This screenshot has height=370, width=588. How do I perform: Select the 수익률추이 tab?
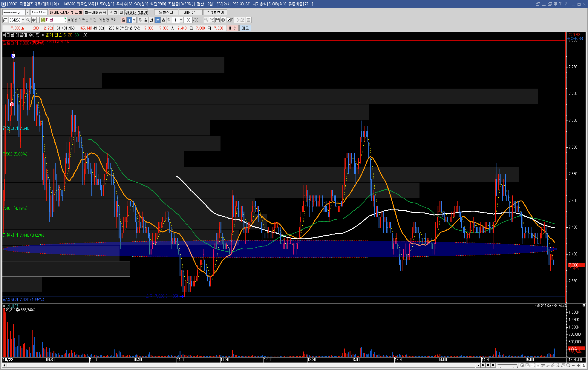[215, 12]
